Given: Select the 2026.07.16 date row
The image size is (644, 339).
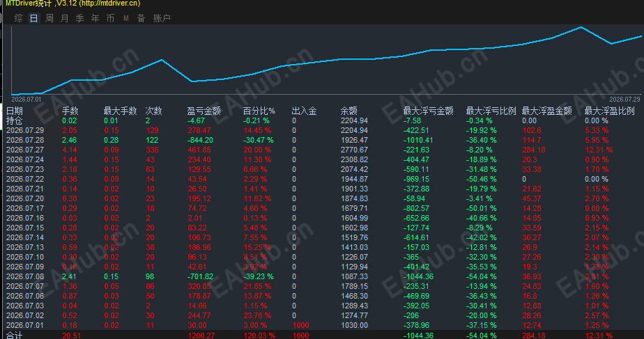Looking at the screenshot, I should 25,218.
